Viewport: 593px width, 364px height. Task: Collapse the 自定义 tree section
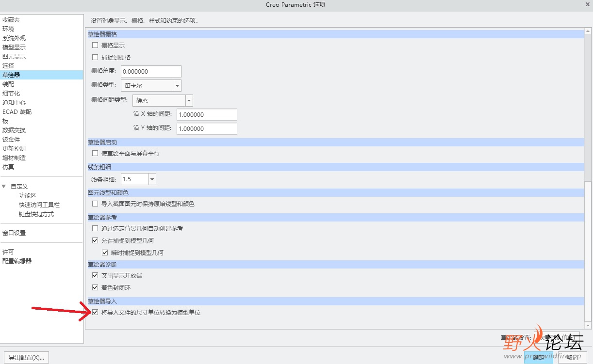(x=4, y=186)
